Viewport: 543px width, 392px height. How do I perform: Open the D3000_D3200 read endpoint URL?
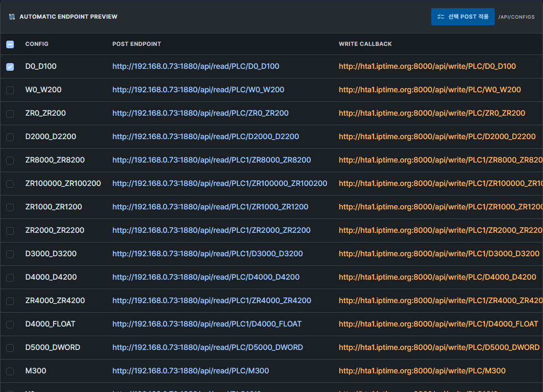[207, 253]
